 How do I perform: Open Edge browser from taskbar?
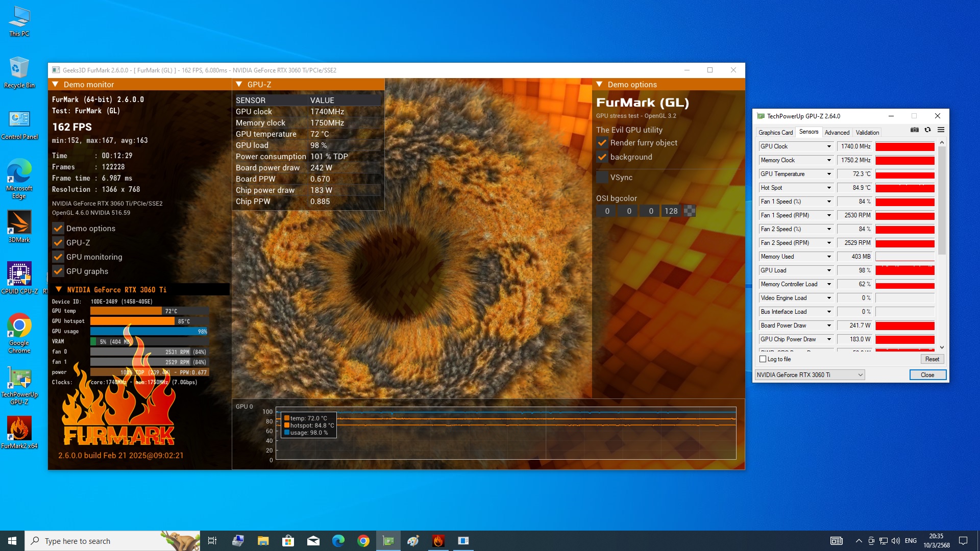tap(338, 541)
